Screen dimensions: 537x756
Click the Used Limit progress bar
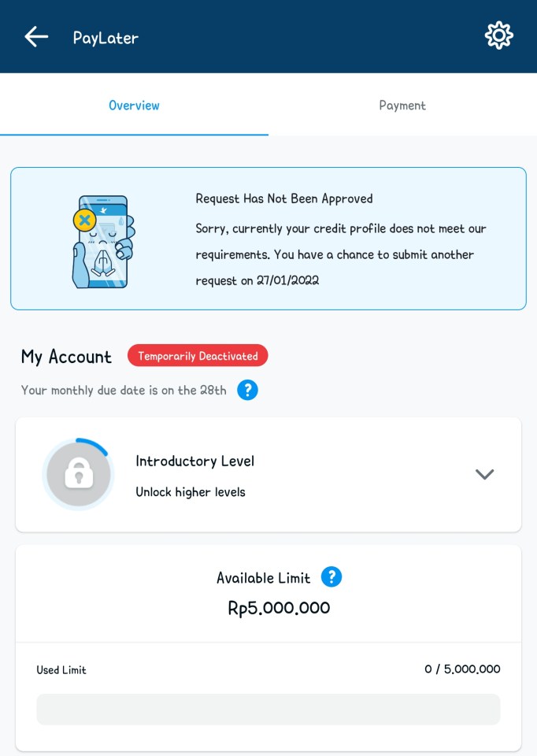pyautogui.click(x=268, y=709)
